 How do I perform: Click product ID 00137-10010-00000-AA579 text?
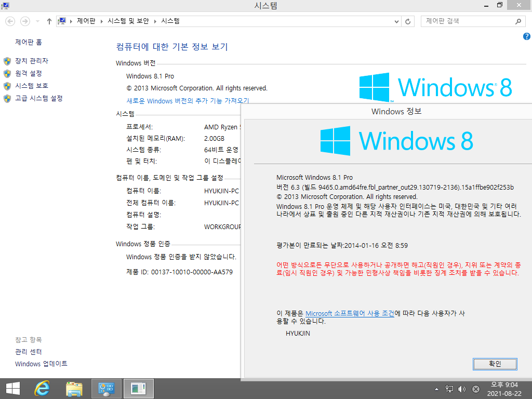pos(192,272)
